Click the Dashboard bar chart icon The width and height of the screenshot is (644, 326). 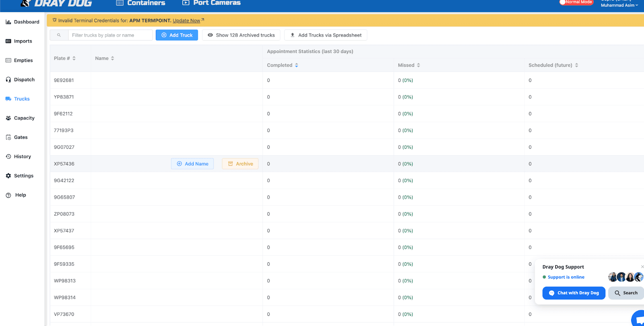click(8, 22)
